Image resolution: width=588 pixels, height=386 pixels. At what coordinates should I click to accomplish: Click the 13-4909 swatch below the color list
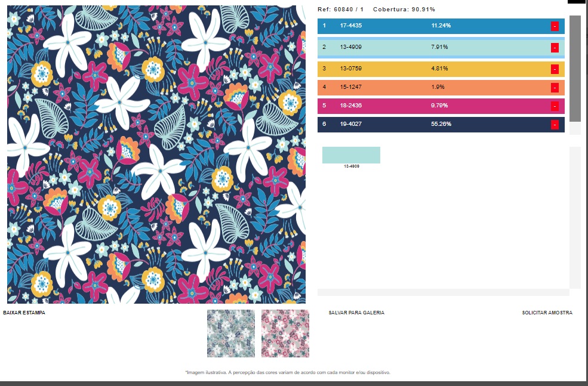[x=351, y=155]
